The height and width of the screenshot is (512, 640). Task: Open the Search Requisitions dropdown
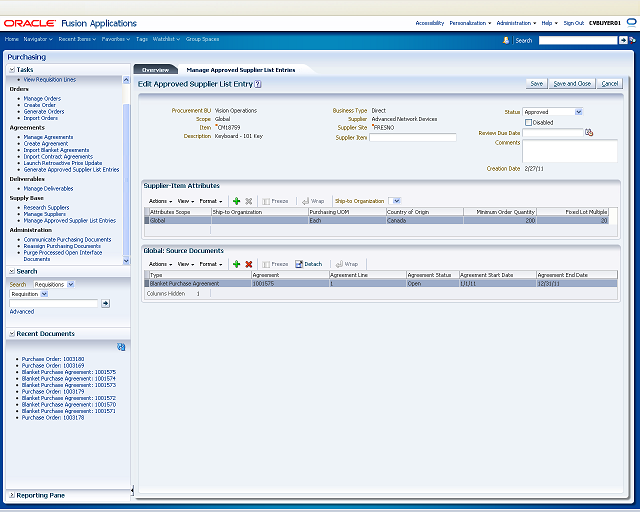(x=71, y=284)
